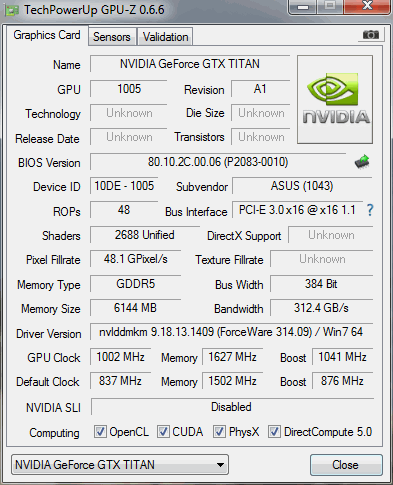Minimize the GPU-Z window
The image size is (393, 485).
pos(303,6)
